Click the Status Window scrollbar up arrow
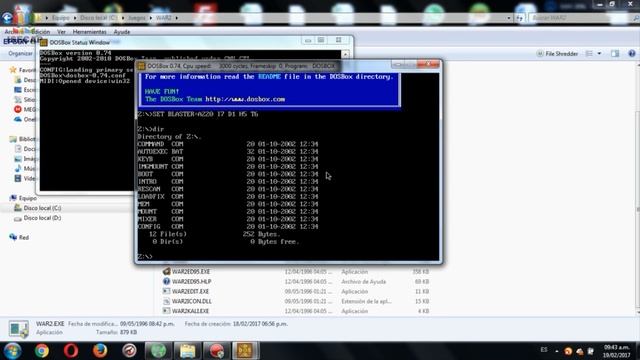640x360 pixels. tap(345, 54)
